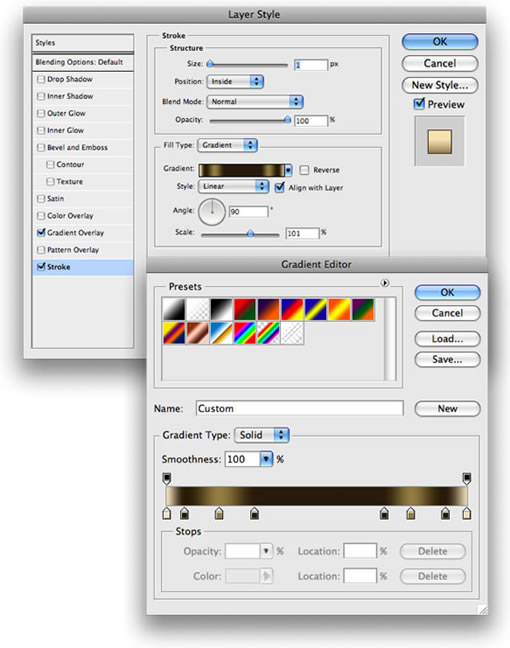The height and width of the screenshot is (648, 510).
Task: Select the left opacity stop above gradient bar
Action: [x=167, y=479]
